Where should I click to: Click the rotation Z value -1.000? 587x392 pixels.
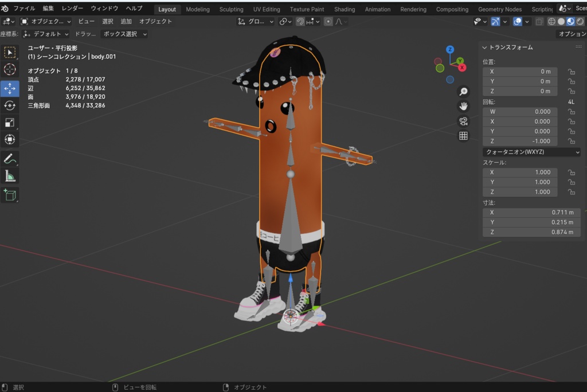click(x=519, y=141)
